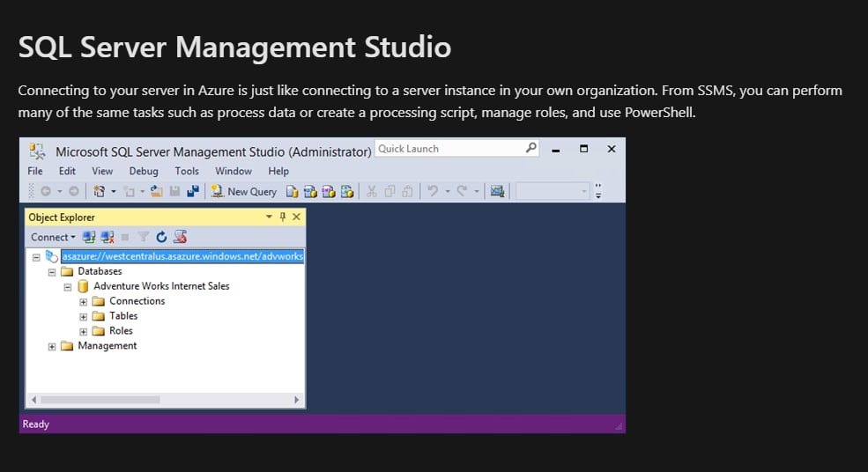Click the Navigate Forward arrow icon
The height and width of the screenshot is (472, 868).
point(74,191)
